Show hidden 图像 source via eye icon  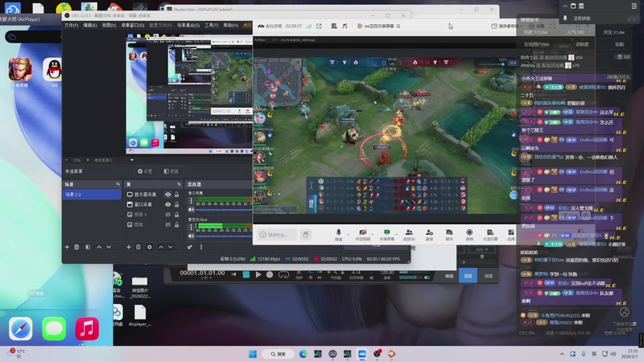coord(168,224)
